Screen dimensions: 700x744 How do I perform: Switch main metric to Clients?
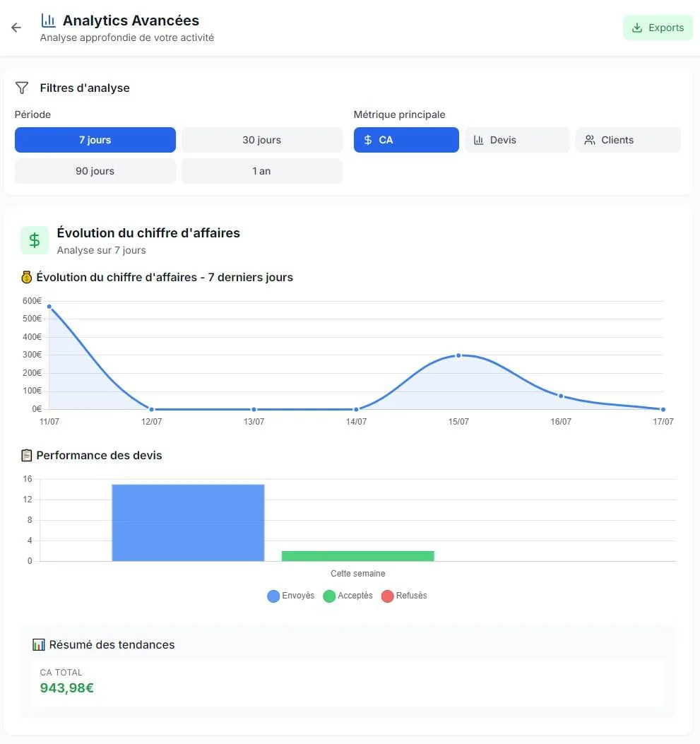tap(628, 140)
